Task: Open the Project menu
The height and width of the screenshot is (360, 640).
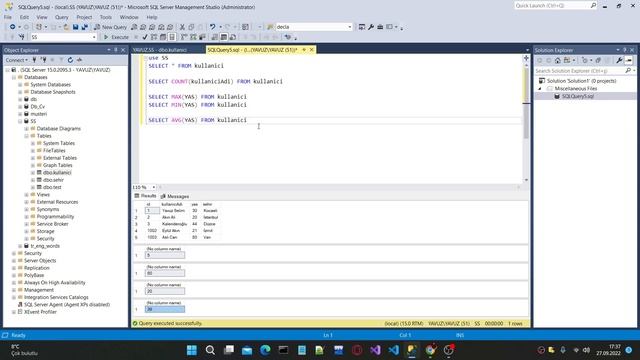Action: [x=84, y=17]
